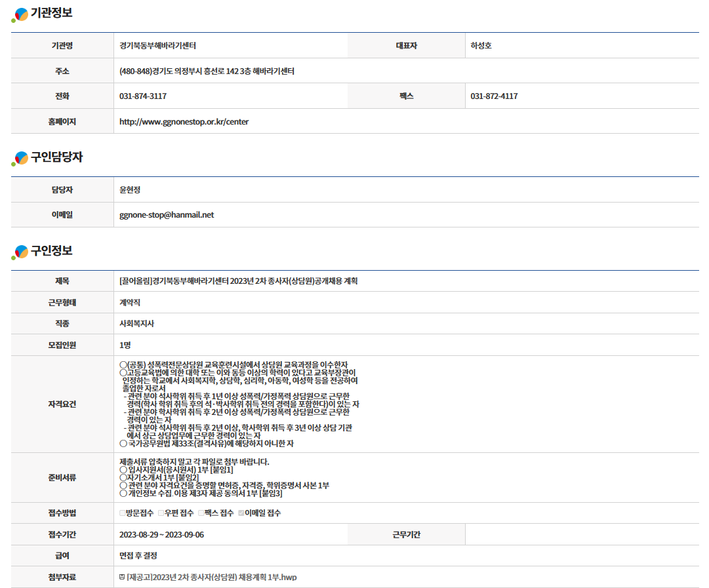Click the salary value 면접 후 결정
Screen dimensions: 709x588
pyautogui.click(x=138, y=555)
